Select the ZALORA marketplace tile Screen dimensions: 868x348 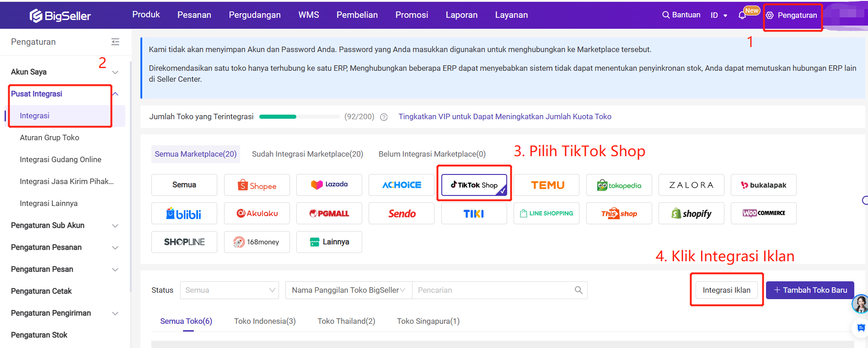pyautogui.click(x=691, y=185)
